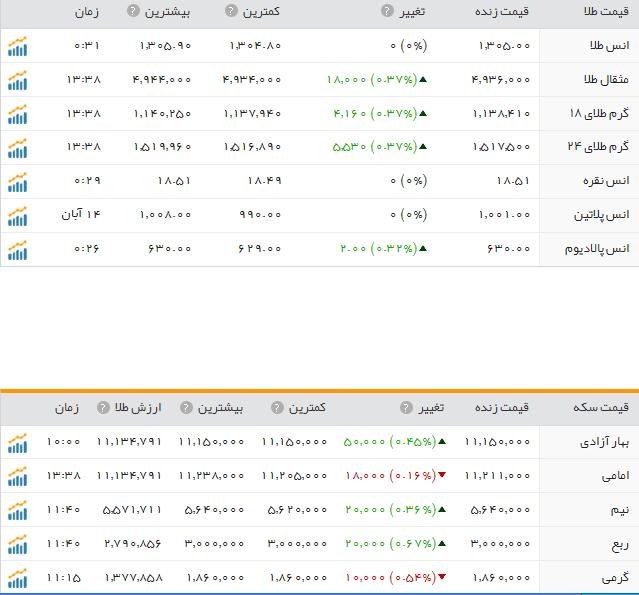639x595 pixels.
Task: Open chart icon for گرم طلای ۱۸ row
Action: pos(17,114)
